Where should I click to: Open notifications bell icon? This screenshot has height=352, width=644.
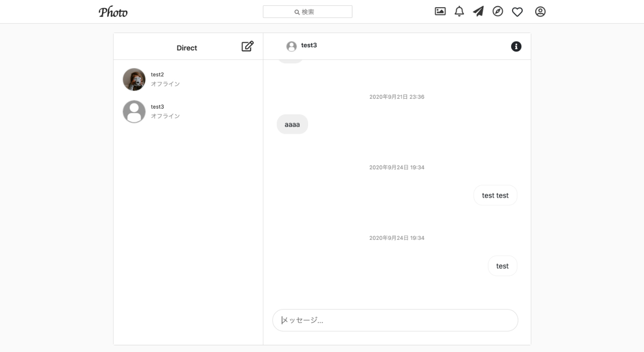pos(459,11)
